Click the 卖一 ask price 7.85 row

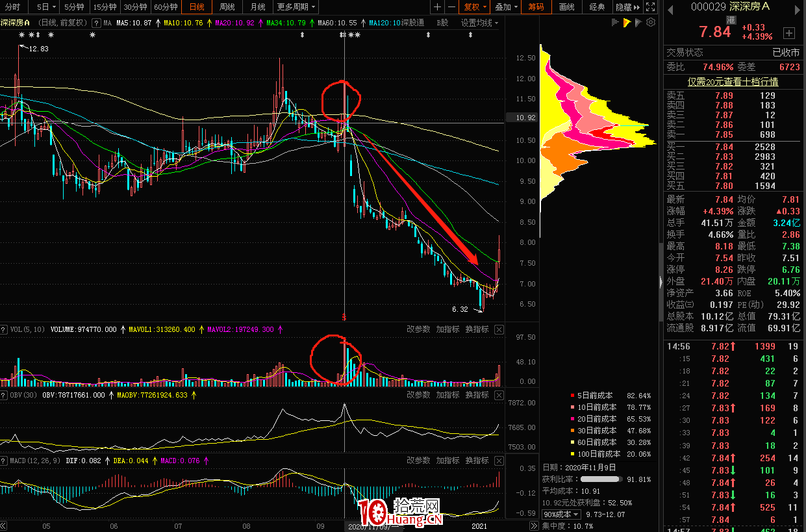tap(733, 134)
